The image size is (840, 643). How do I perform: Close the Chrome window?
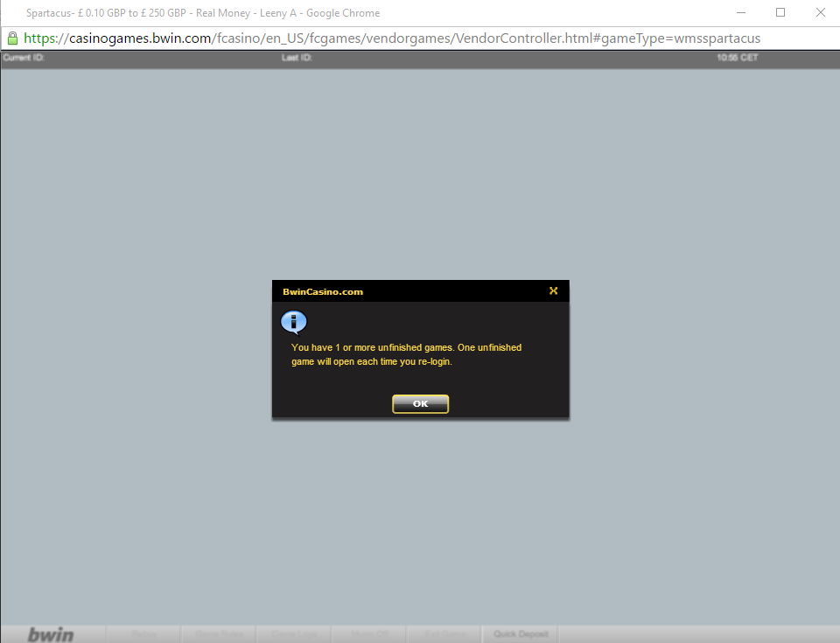pos(820,12)
